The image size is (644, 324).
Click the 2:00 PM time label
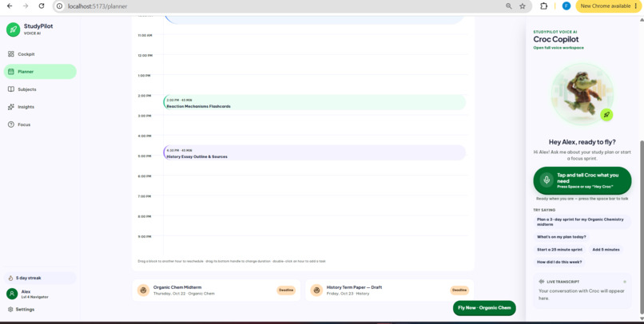pos(145,96)
